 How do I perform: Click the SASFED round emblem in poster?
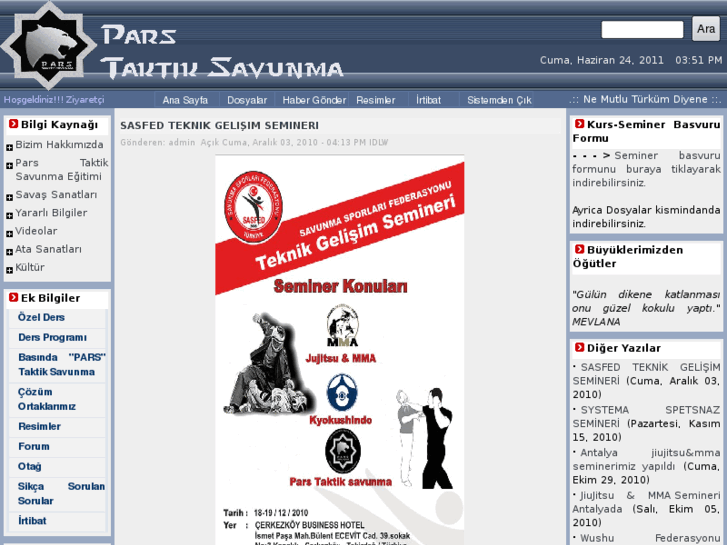pyautogui.click(x=253, y=207)
